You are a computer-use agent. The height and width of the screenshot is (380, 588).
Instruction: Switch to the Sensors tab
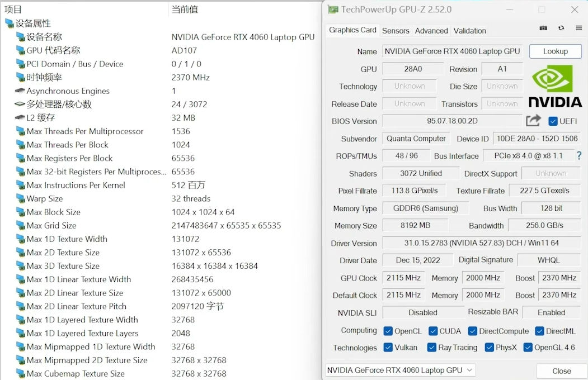click(396, 31)
